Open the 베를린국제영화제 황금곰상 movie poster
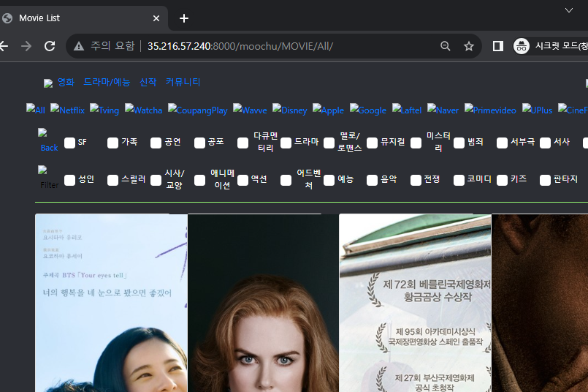Viewport: 588px width, 392px height. (415, 303)
